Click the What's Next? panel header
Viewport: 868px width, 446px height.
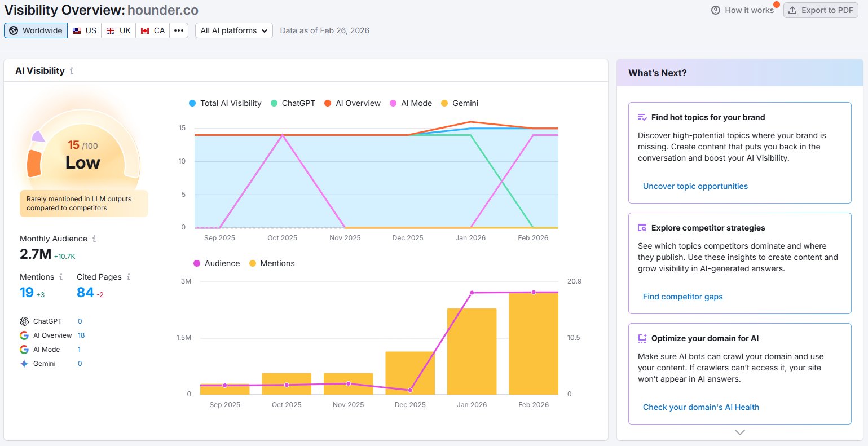click(740, 73)
